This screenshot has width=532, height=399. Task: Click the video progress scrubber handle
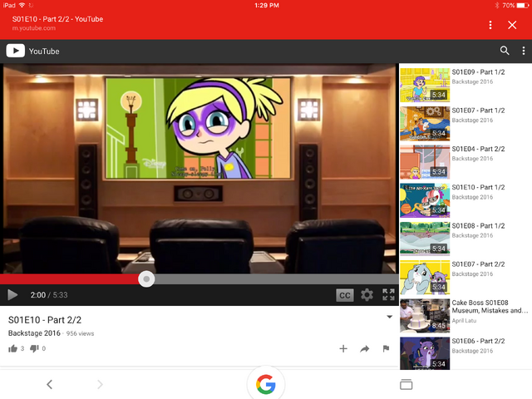(146, 279)
